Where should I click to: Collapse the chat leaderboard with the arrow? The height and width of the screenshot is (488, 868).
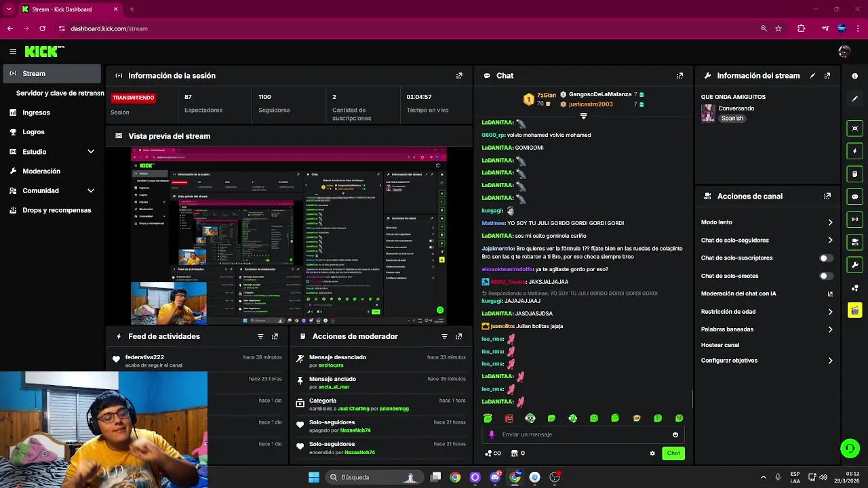[583, 117]
